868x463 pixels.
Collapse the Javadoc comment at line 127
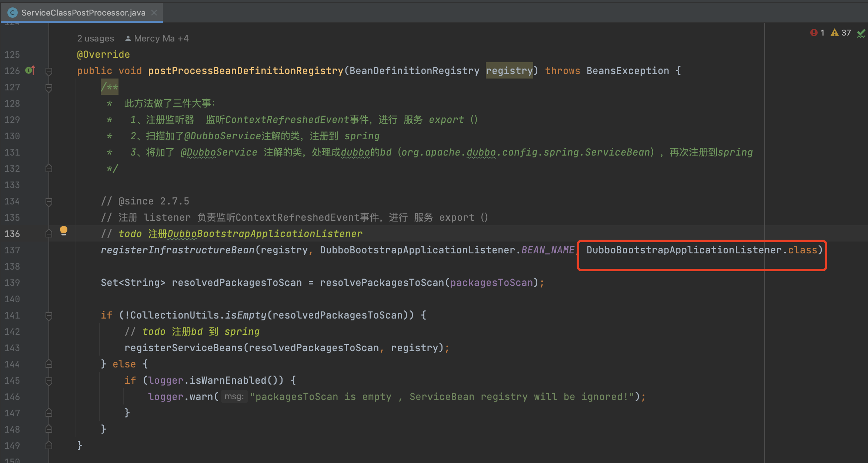[49, 87]
